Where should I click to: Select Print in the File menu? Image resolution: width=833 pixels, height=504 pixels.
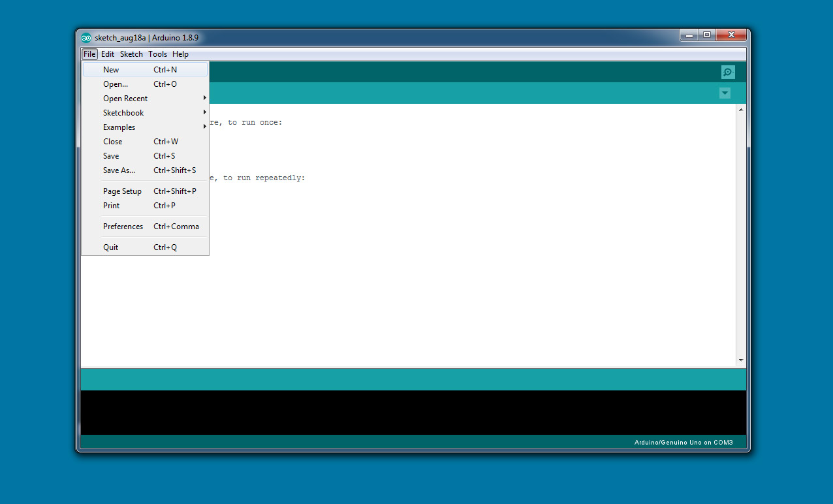(x=145, y=206)
